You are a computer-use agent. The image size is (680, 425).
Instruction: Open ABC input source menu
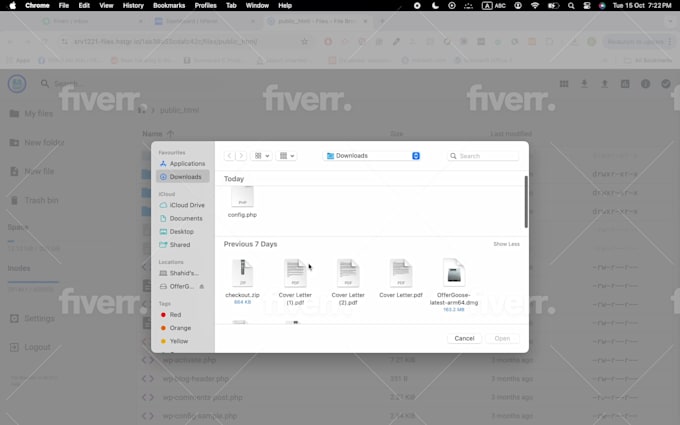494,6
